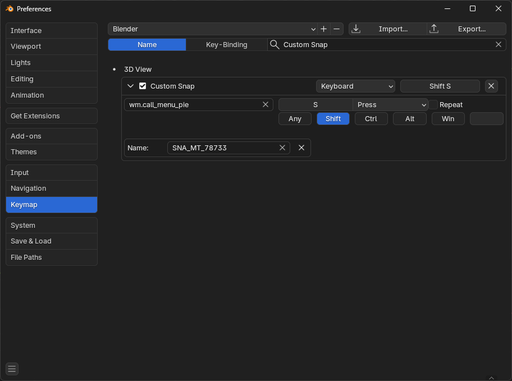
Task: Open the Themes tab
Action: point(52,152)
